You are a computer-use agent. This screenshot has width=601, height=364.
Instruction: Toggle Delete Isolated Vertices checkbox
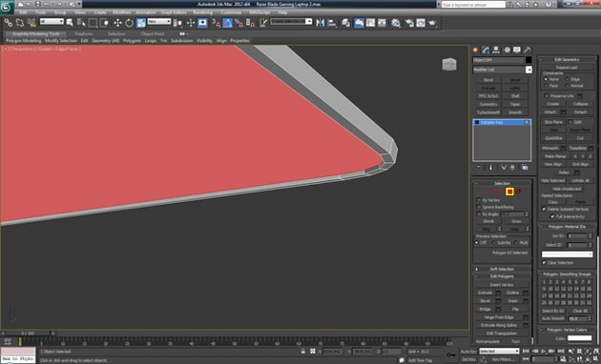tap(544, 209)
